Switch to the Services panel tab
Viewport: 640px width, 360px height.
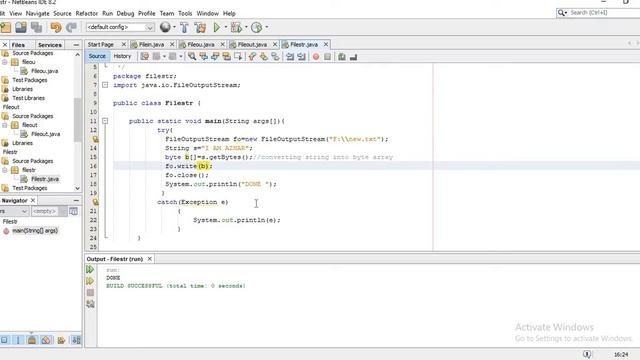[50, 45]
